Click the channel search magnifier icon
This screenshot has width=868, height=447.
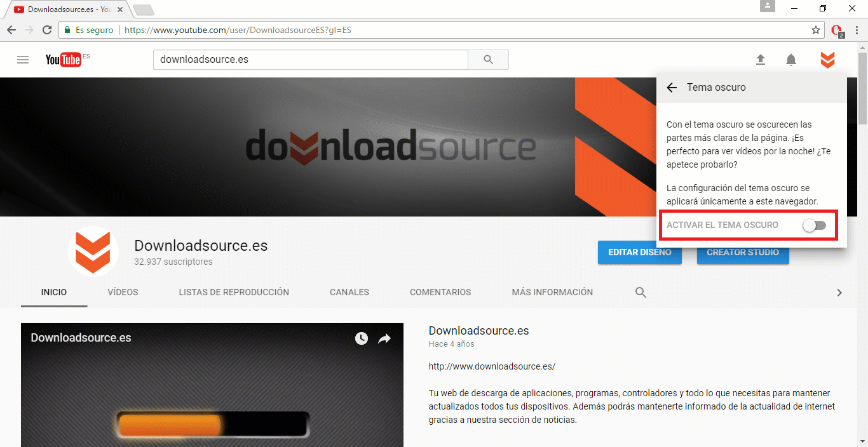[641, 293]
